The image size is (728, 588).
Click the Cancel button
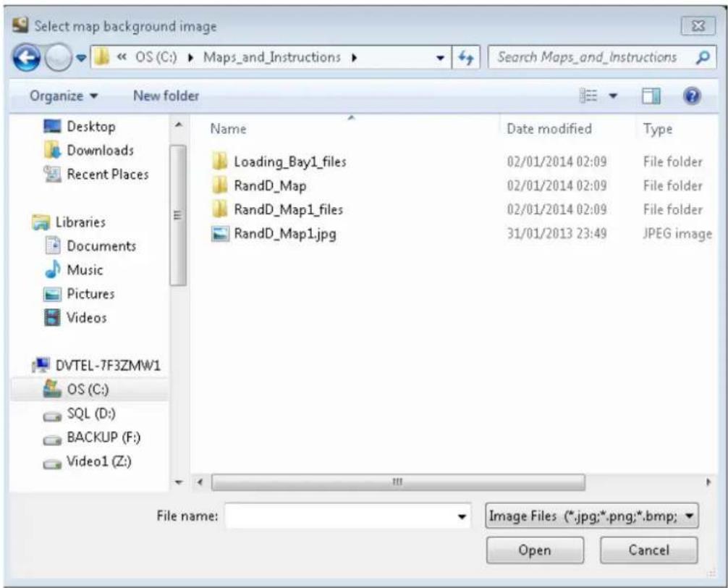pyautogui.click(x=648, y=550)
